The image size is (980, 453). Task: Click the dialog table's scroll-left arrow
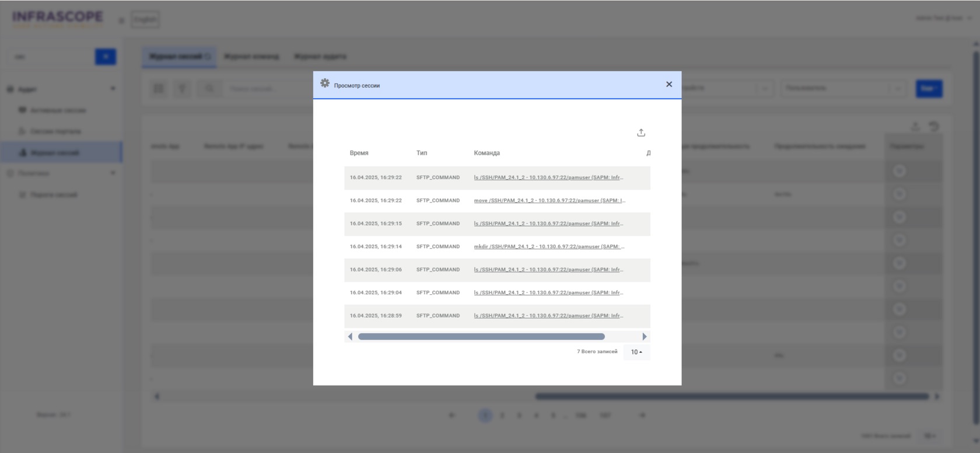pos(350,336)
